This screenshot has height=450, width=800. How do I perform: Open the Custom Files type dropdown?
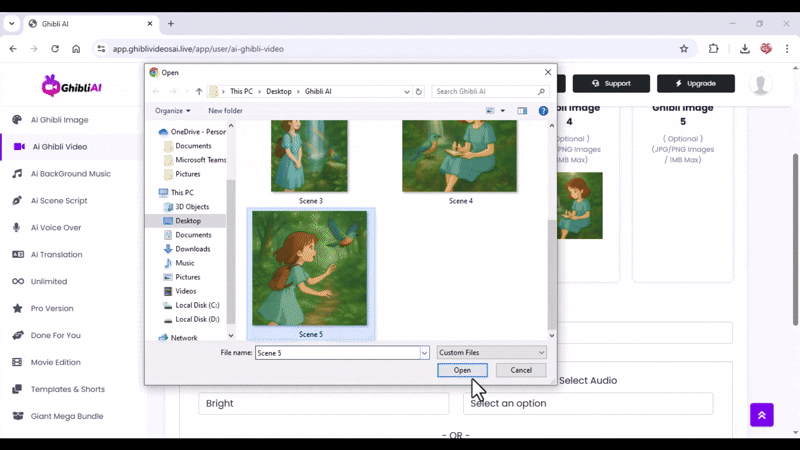click(x=491, y=353)
